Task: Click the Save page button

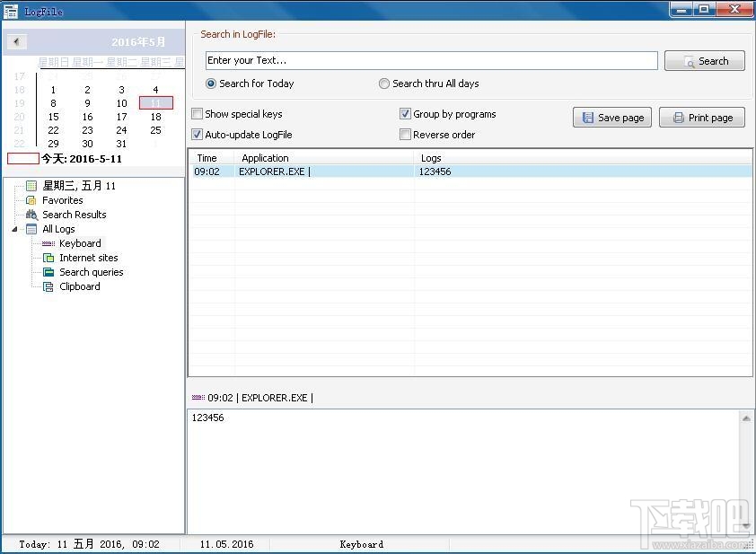Action: click(x=612, y=118)
